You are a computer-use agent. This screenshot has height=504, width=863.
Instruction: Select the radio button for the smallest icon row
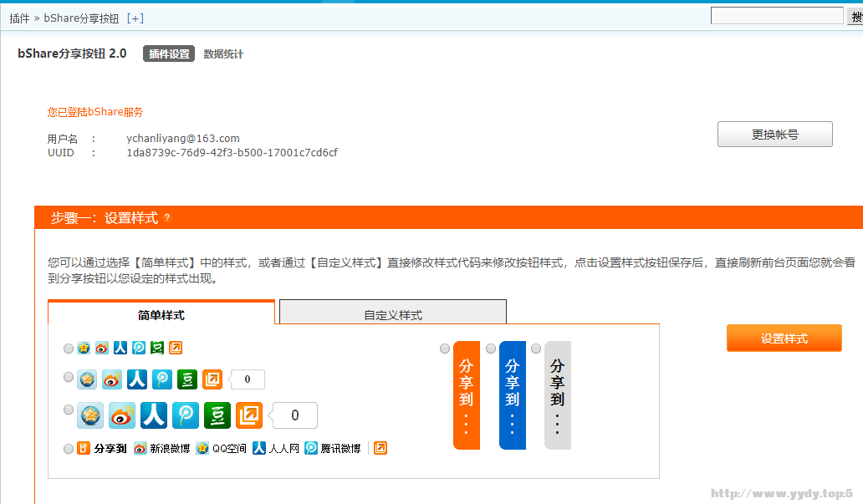pos(69,349)
